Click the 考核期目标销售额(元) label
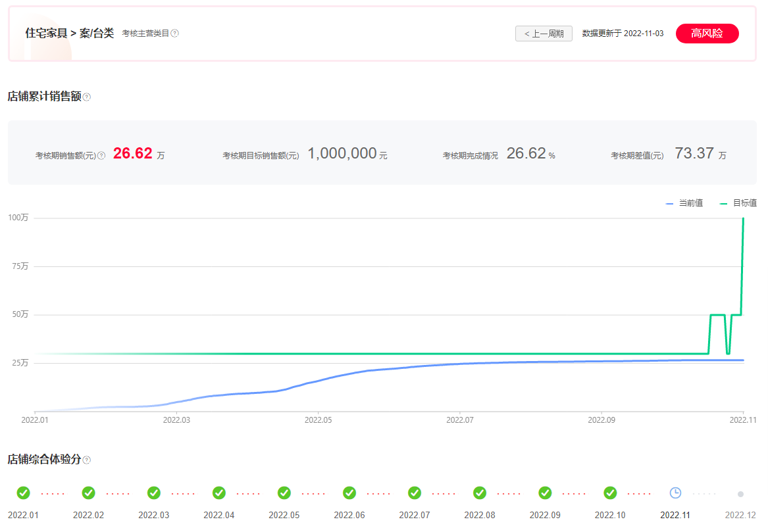Viewport: 768px width, 532px height. (261, 156)
